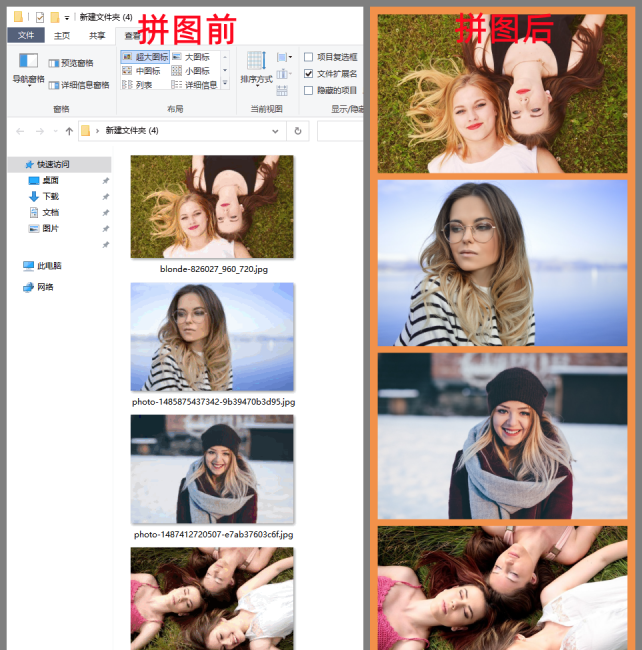Click the folder icon in the address bar
Image resolution: width=642 pixels, height=650 pixels.
[85, 131]
